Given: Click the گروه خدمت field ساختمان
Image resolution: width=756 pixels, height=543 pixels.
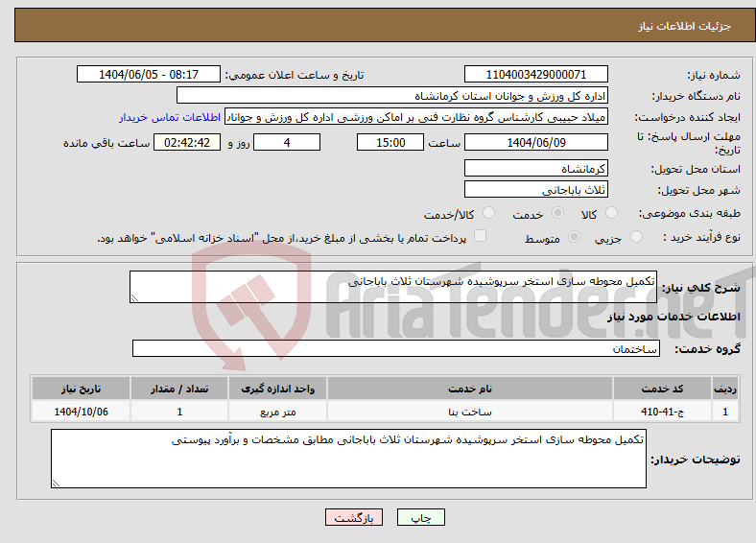Looking at the screenshot, I should point(396,348).
